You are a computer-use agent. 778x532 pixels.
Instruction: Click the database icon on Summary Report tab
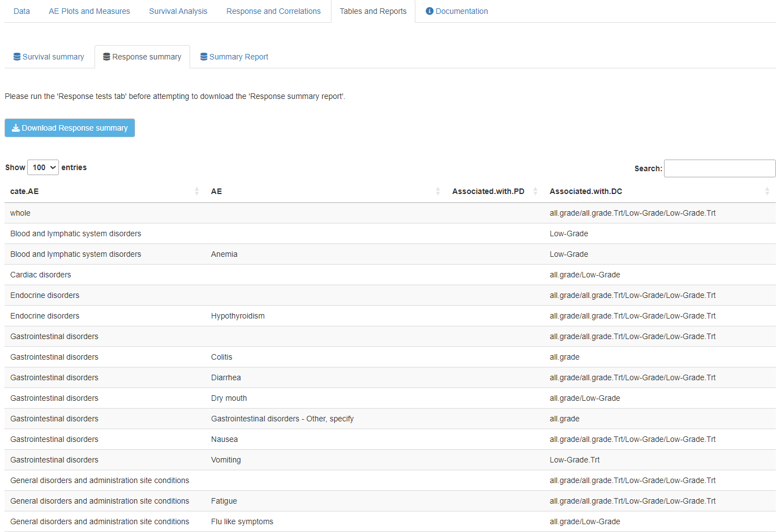[204, 57]
